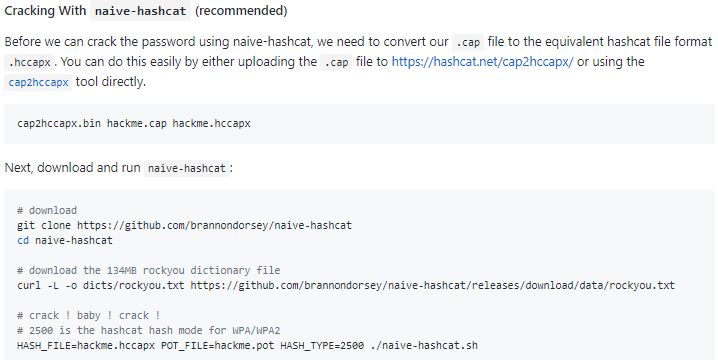Click the first inline .cap code text
This screenshot has width=718, height=360.
tap(468, 42)
